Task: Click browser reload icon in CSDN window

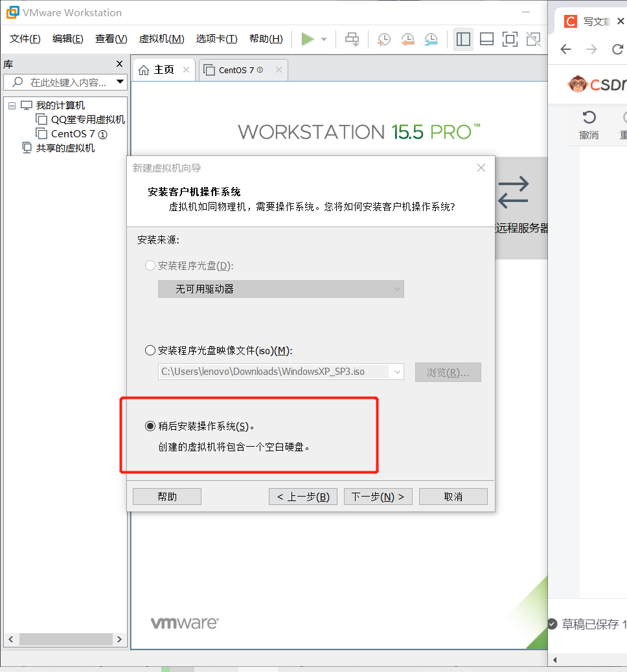Action: [617, 49]
